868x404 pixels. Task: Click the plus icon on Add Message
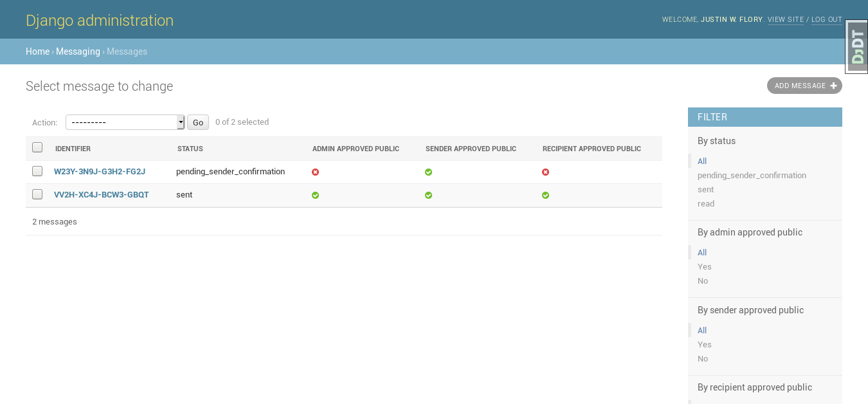[833, 86]
